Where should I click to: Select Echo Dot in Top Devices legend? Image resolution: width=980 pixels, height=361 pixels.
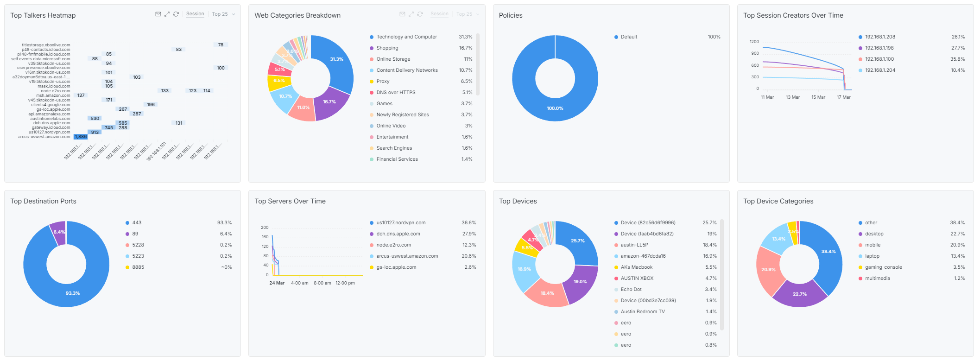pyautogui.click(x=665, y=290)
